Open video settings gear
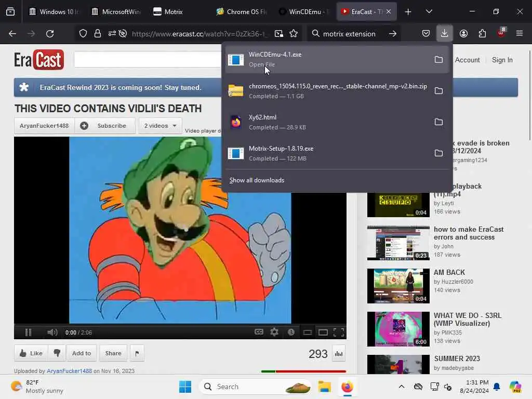The width and height of the screenshot is (532, 399). 274,332
